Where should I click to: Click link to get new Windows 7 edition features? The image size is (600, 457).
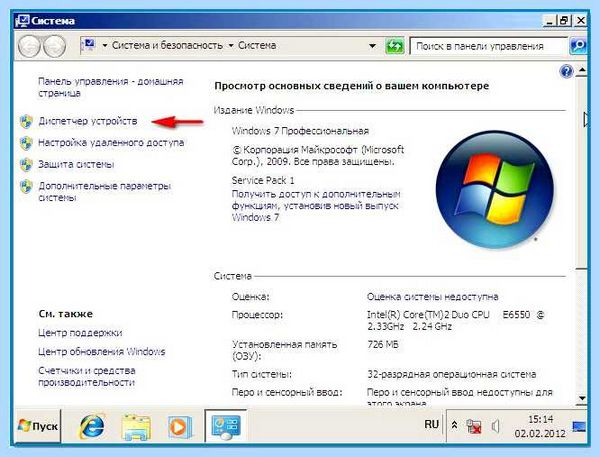316,206
